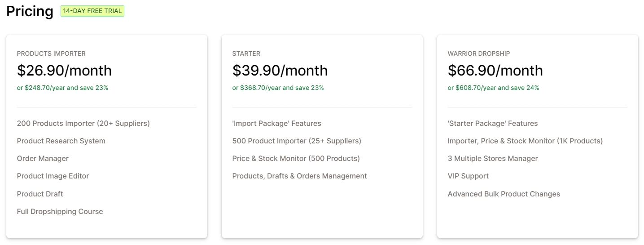The height and width of the screenshot is (245, 644).
Task: Choose the $248.70/year save 23% offer
Action: pyautogui.click(x=62, y=88)
